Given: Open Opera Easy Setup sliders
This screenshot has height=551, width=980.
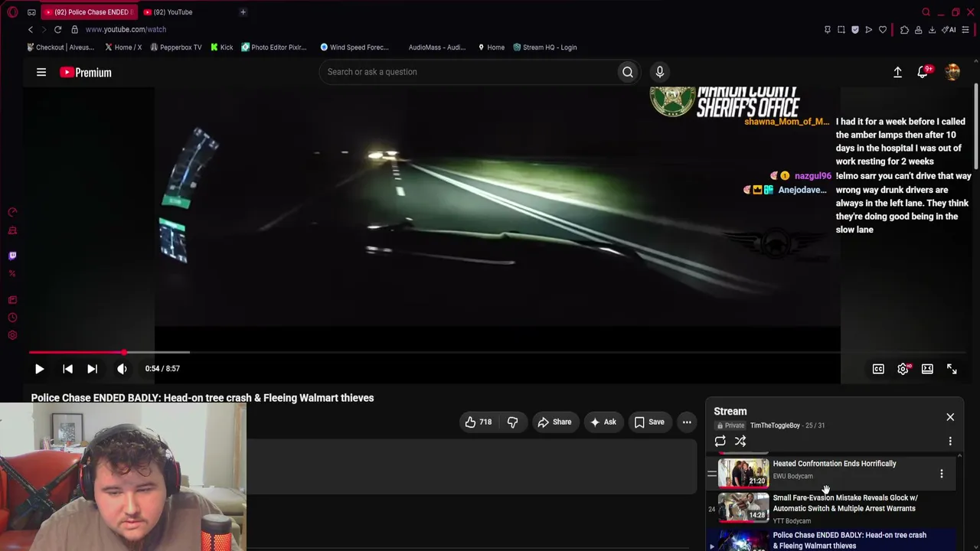Looking at the screenshot, I should (966, 30).
